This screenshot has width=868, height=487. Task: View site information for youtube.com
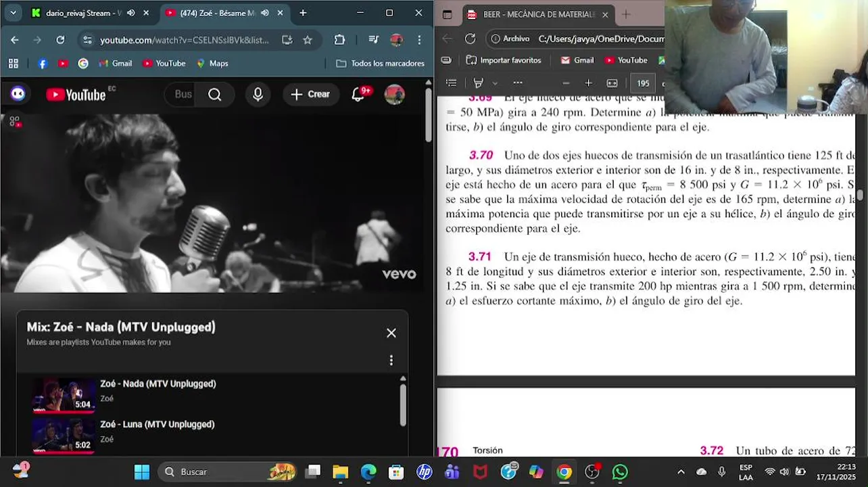[x=87, y=40]
